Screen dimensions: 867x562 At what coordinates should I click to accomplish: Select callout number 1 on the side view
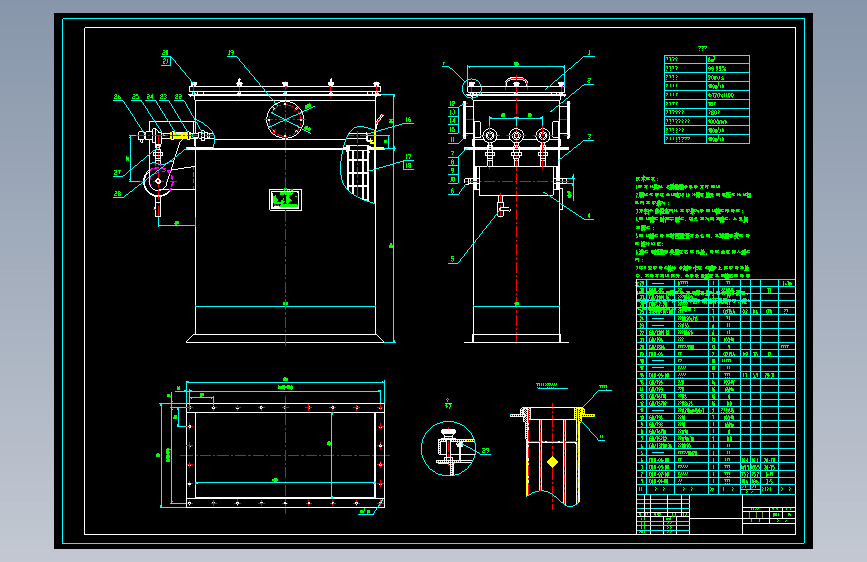(x=589, y=53)
